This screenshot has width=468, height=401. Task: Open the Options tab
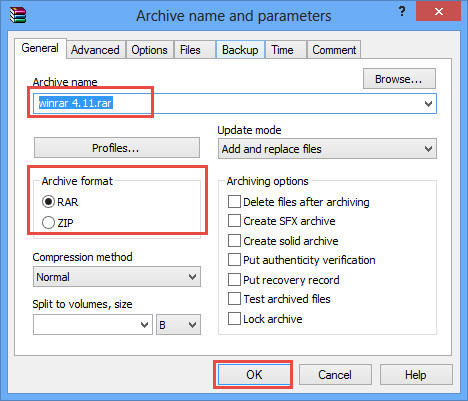pos(149,50)
